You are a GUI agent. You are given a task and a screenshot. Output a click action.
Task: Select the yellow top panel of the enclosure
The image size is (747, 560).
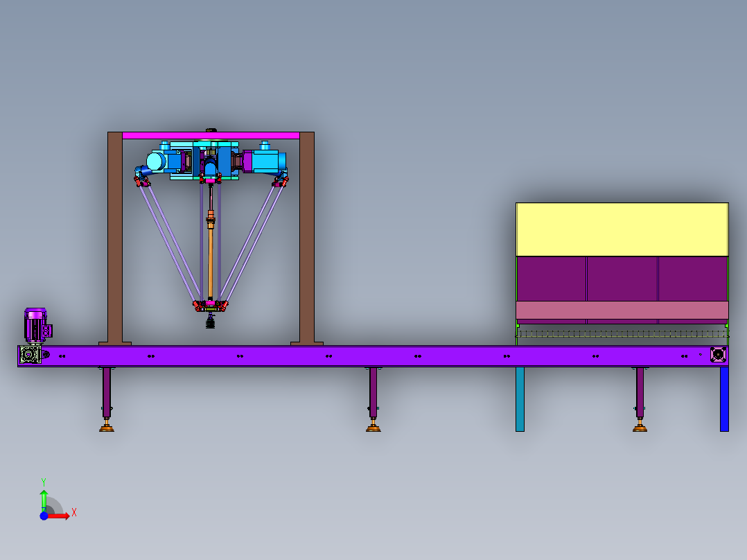622,229
